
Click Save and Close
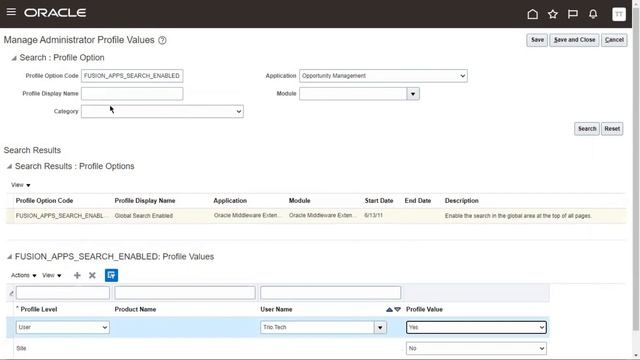pyautogui.click(x=574, y=40)
